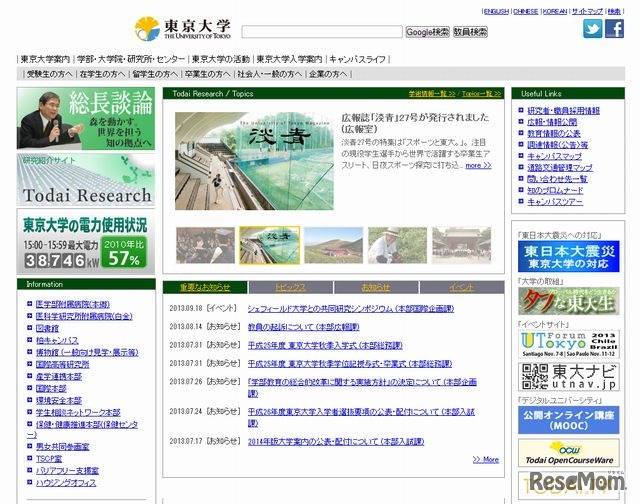Click the large 淡青 magazine feature image
Viewport: 640px width, 504px height.
(x=254, y=161)
